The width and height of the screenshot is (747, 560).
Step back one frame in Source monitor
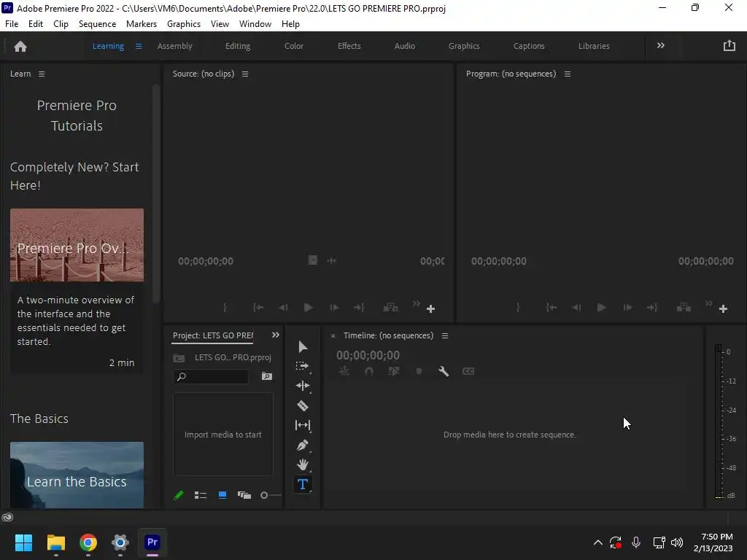point(283,308)
